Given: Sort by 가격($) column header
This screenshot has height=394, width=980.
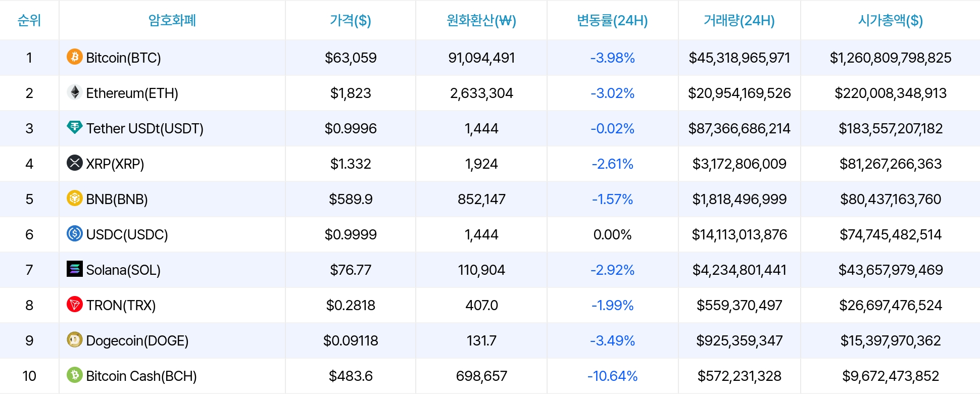Looking at the screenshot, I should click(x=351, y=20).
